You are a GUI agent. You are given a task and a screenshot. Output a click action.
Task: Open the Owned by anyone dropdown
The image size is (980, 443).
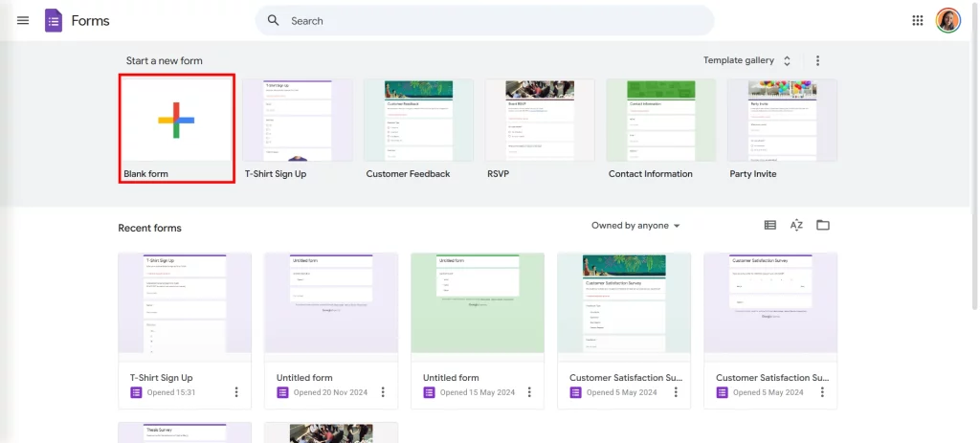point(635,226)
